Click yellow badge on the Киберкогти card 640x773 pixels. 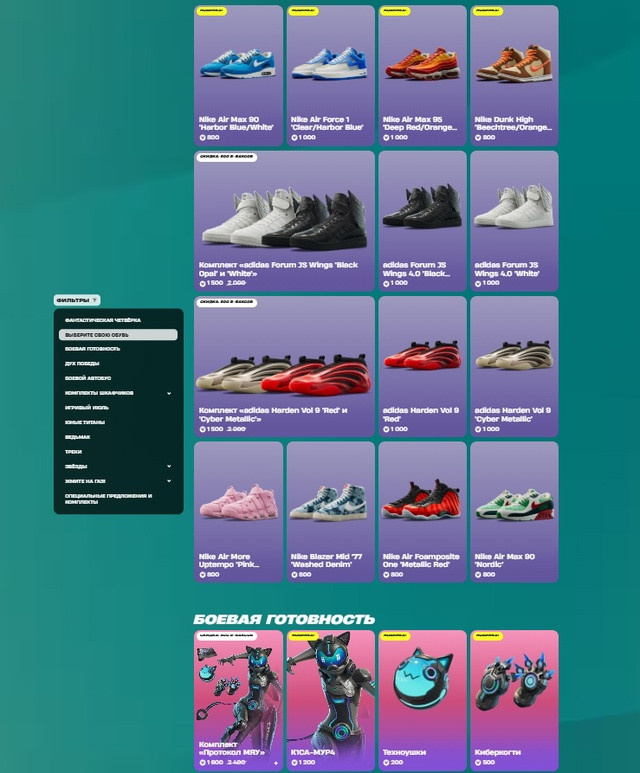[488, 636]
